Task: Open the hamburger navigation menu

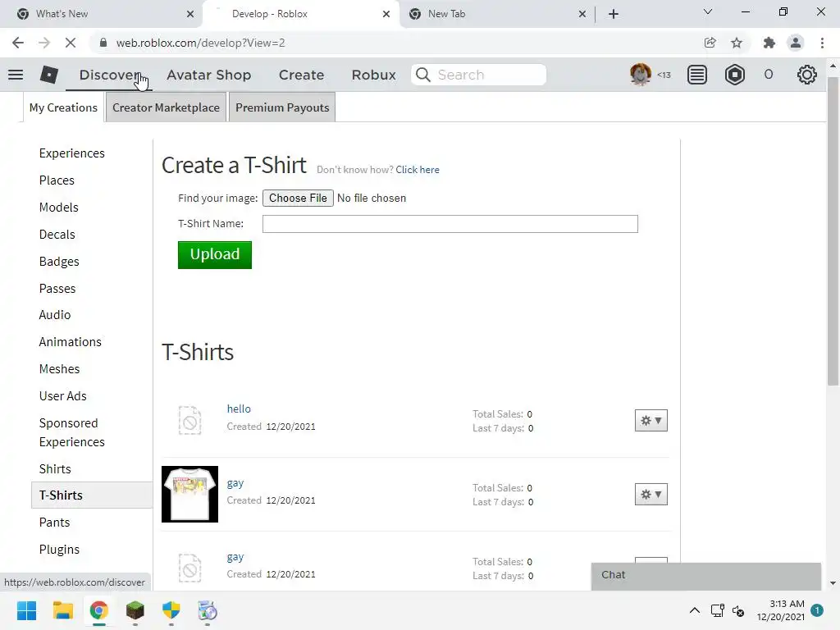Action: tap(16, 75)
